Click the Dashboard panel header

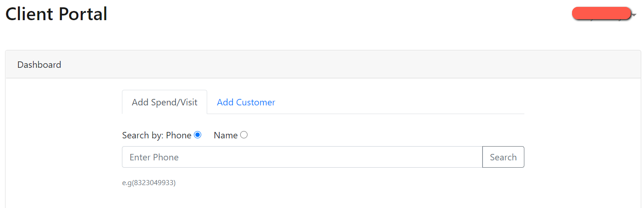[x=323, y=65]
